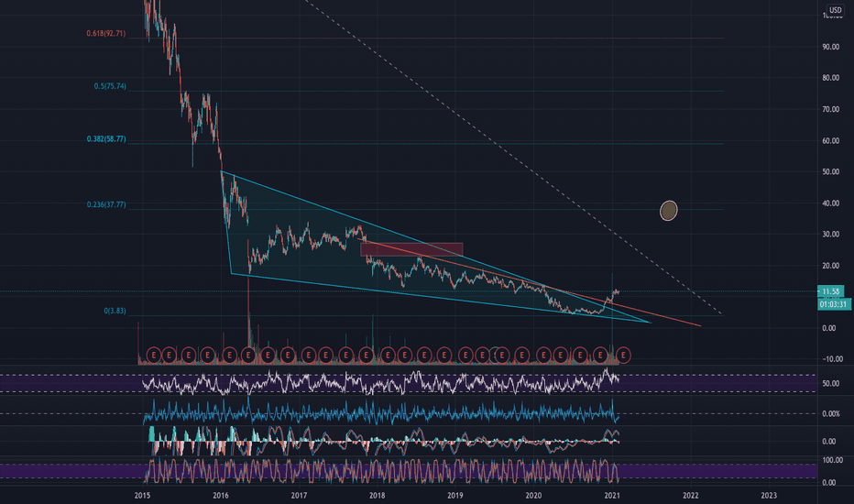This screenshot has height=504, width=854.
Task: Click the 0.5(75.74) Fibonacci level label
Action: pos(110,86)
